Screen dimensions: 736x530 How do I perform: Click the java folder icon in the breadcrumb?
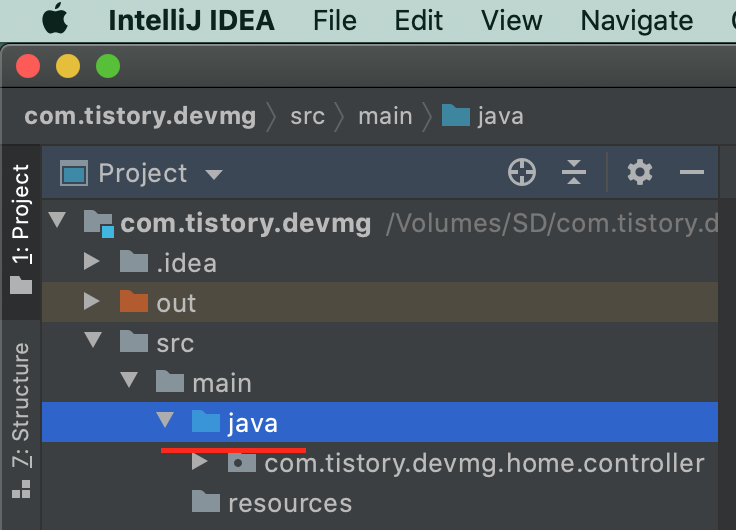tap(456, 115)
